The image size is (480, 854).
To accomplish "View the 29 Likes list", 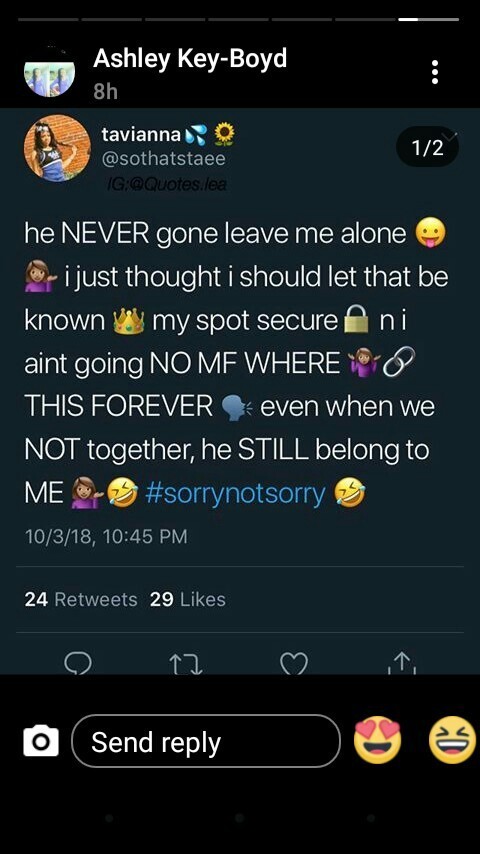I will (x=187, y=599).
